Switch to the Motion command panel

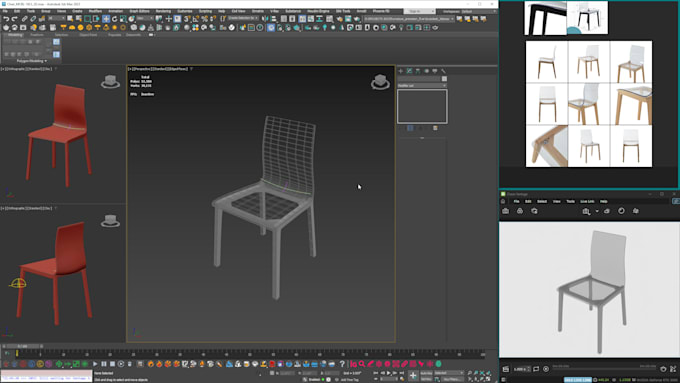click(x=426, y=71)
